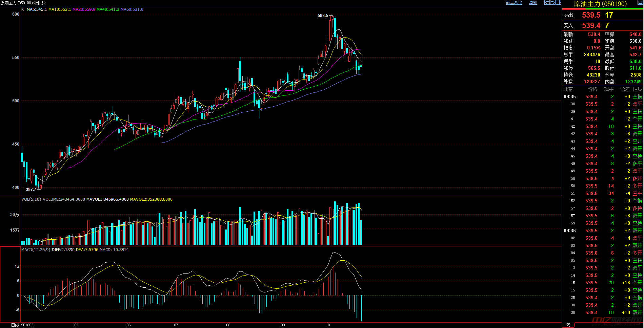
Task: Click the MA20 magenta indicator label
Action: 84,9
